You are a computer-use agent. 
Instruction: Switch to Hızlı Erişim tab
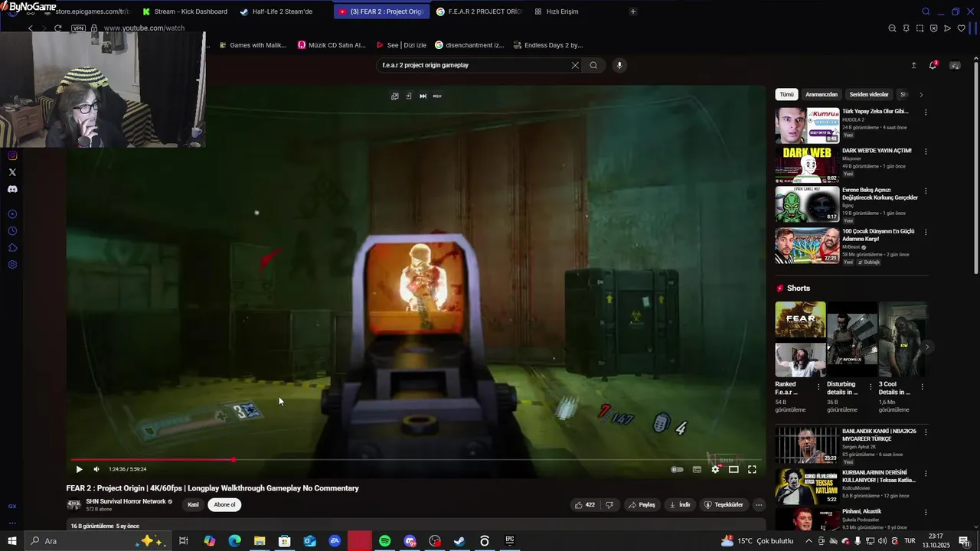tap(562, 11)
